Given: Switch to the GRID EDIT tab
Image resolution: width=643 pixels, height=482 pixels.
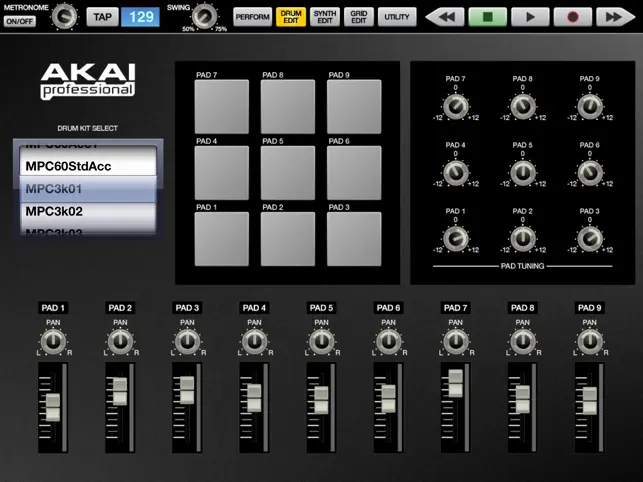Looking at the screenshot, I should (x=359, y=17).
